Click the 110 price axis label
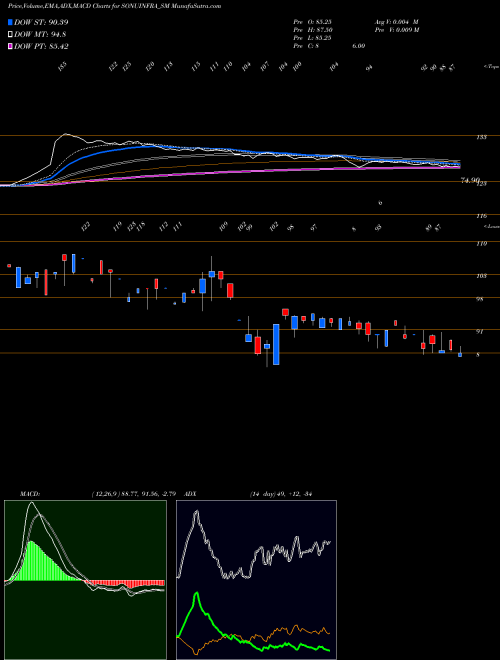 (482, 244)
